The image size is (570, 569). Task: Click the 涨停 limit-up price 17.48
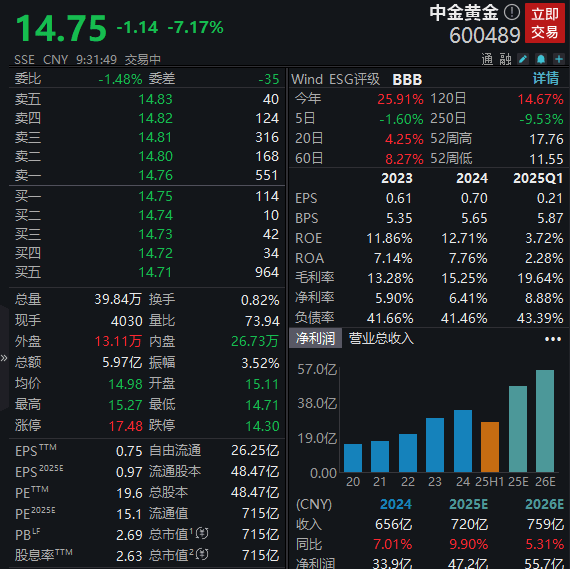point(126,426)
